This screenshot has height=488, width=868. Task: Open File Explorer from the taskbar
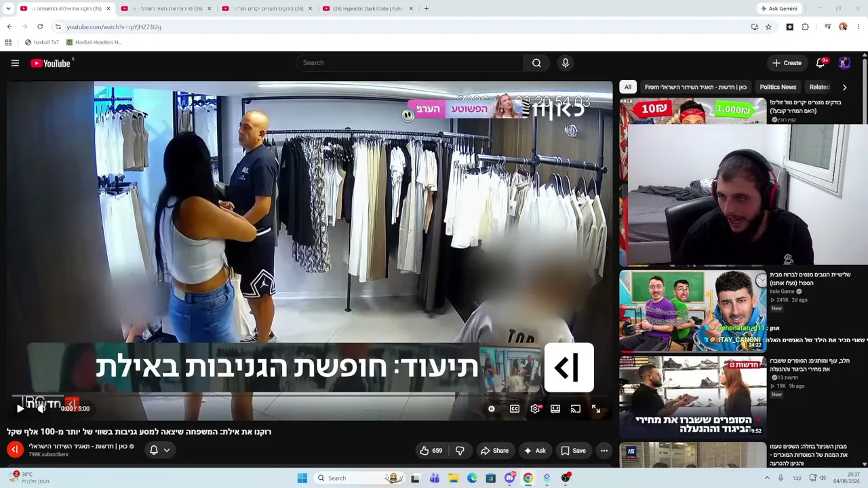coord(454,478)
